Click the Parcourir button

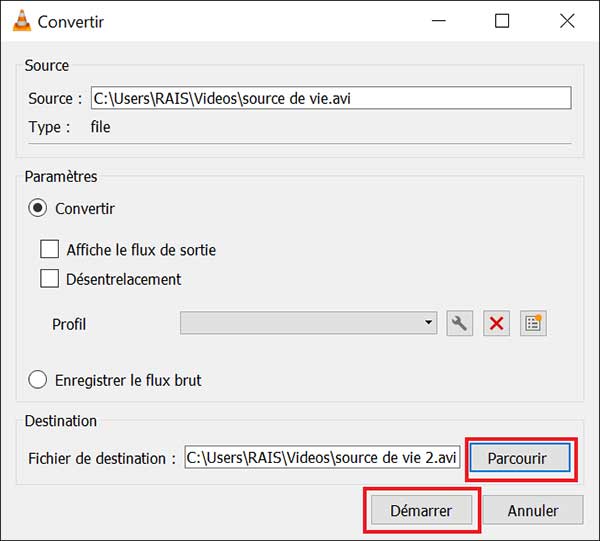520,458
